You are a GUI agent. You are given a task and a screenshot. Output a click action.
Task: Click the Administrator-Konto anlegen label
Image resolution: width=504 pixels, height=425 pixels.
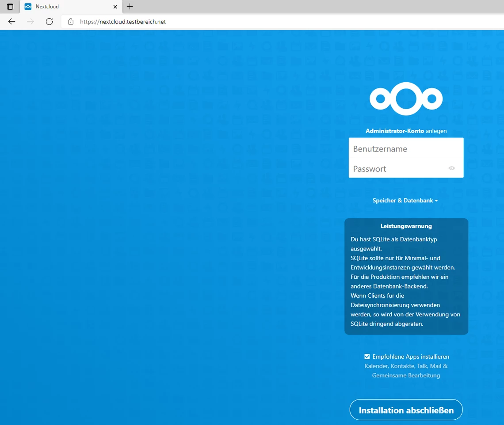pos(406,131)
